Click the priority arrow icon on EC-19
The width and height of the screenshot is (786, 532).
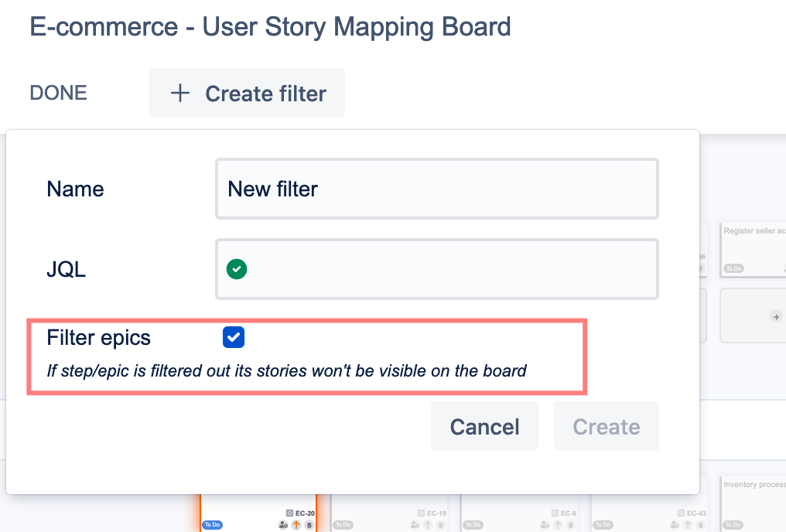[426, 525]
